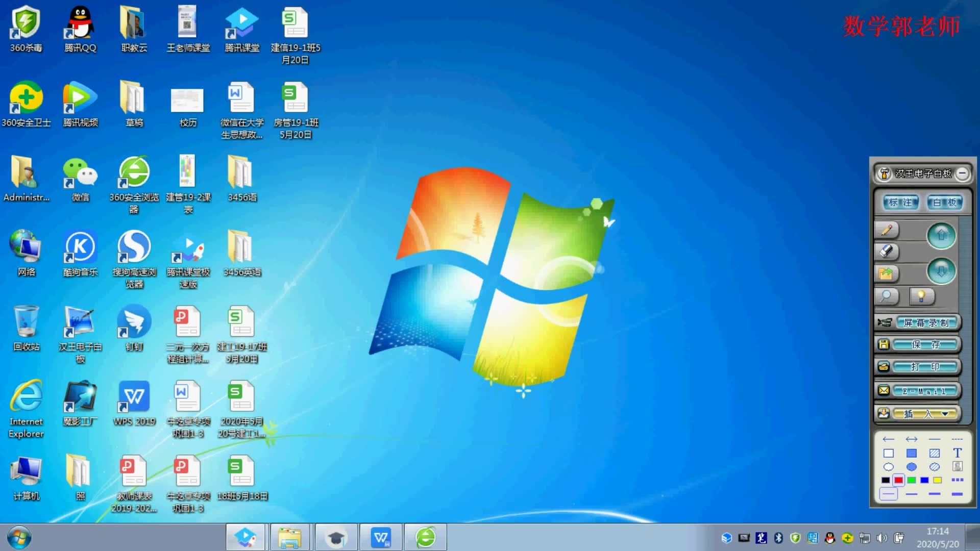Switch to 白板 whiteboard mode
The image size is (980, 551).
point(945,203)
